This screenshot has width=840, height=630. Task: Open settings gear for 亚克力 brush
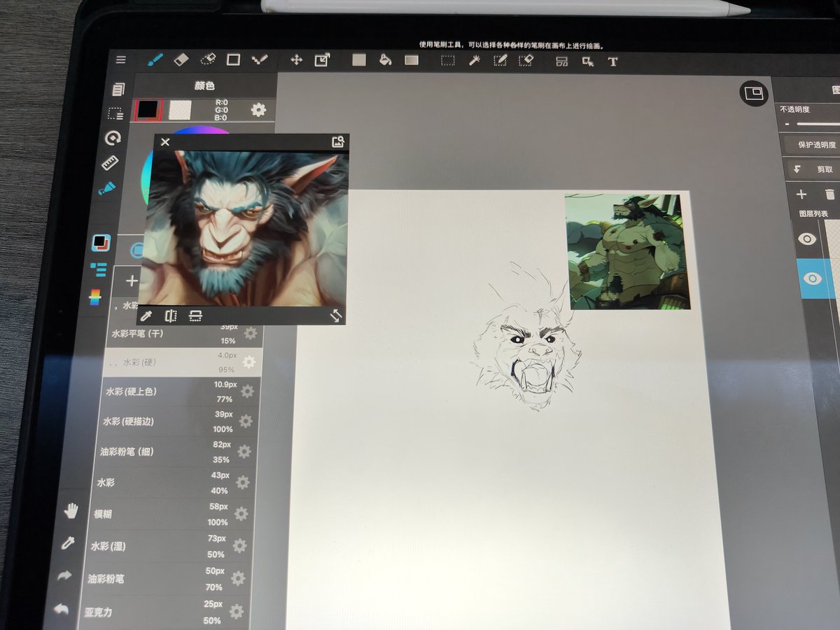pyautogui.click(x=237, y=612)
